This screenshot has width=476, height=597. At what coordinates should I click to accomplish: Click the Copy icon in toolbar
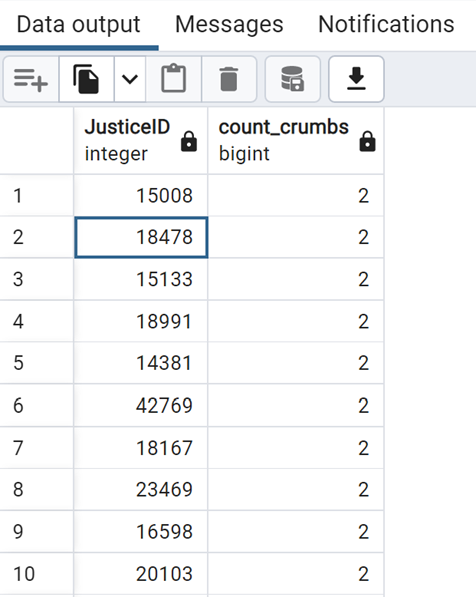[86, 79]
